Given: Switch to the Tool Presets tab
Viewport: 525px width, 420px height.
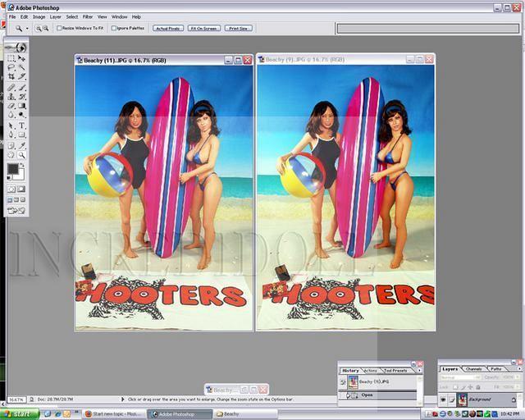Looking at the screenshot, I should [x=395, y=371].
